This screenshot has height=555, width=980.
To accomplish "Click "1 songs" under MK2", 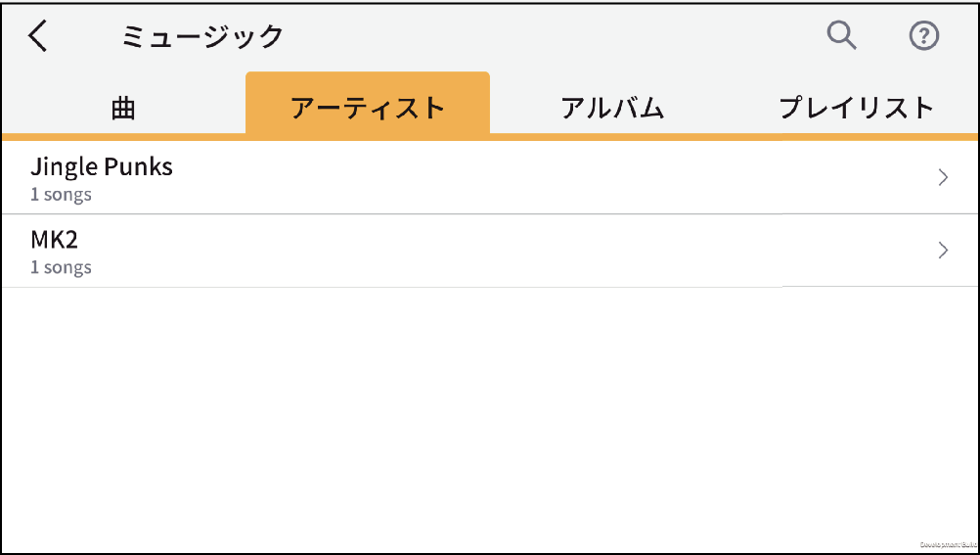I will click(x=61, y=268).
